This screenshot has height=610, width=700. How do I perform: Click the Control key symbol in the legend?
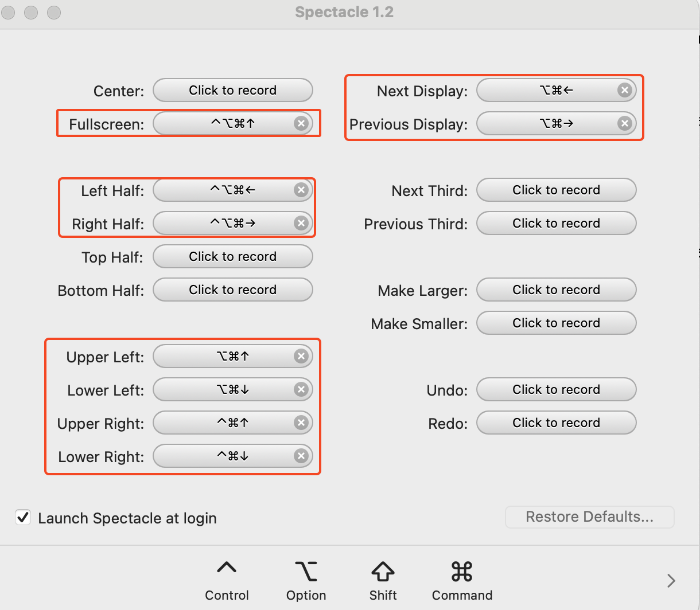(x=227, y=568)
